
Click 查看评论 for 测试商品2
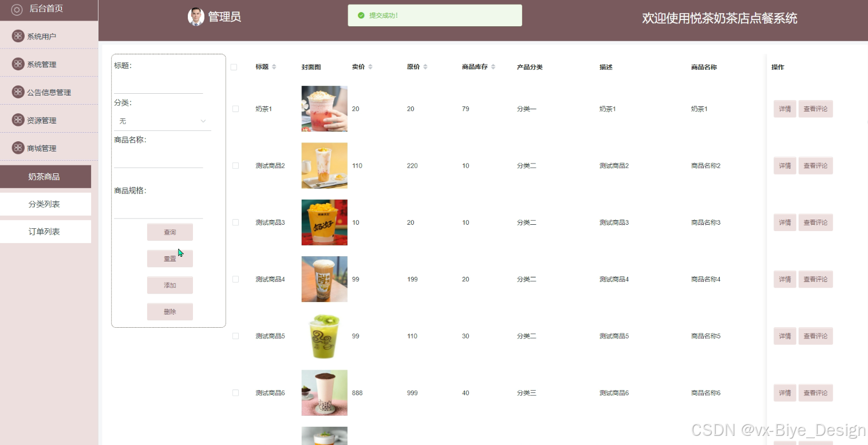pyautogui.click(x=815, y=165)
